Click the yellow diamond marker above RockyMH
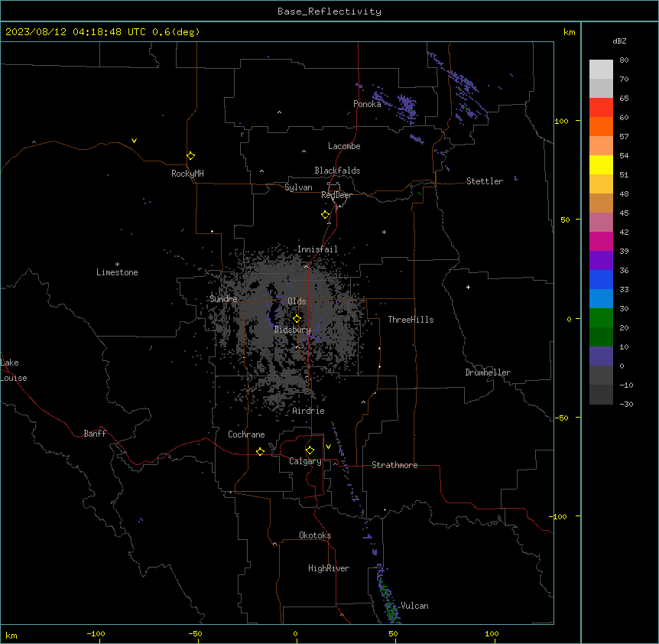The image size is (659, 644). pyautogui.click(x=191, y=156)
